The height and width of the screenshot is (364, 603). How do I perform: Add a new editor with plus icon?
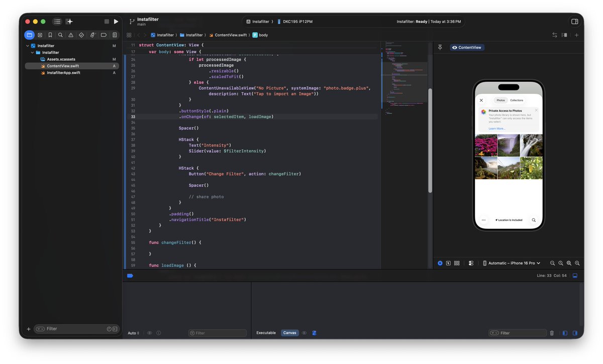576,35
